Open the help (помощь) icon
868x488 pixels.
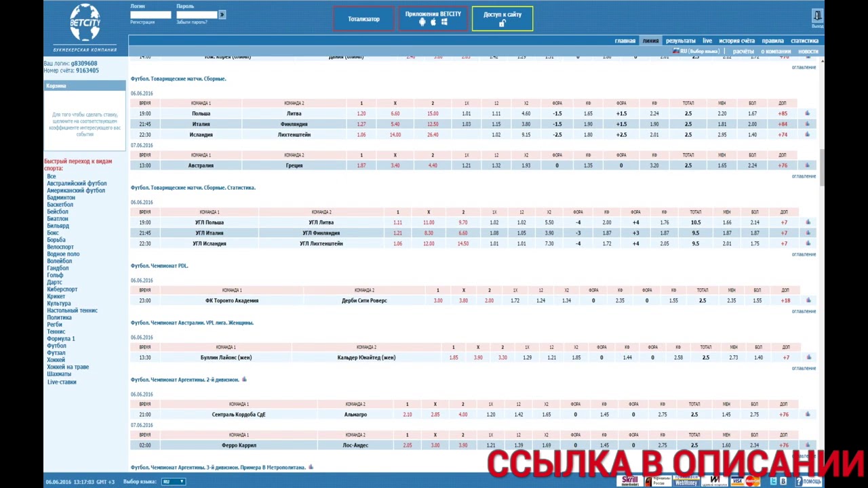(x=808, y=481)
